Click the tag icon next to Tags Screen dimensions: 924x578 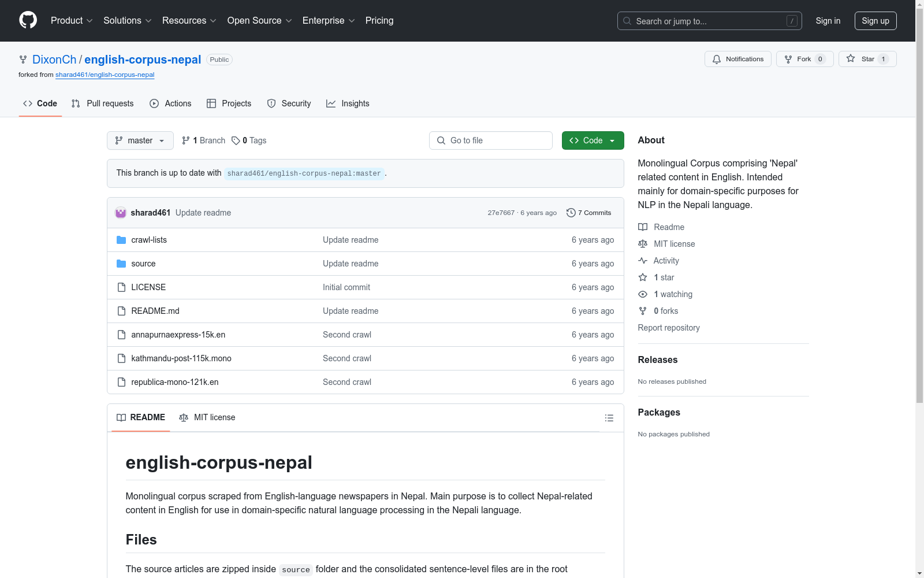point(236,140)
